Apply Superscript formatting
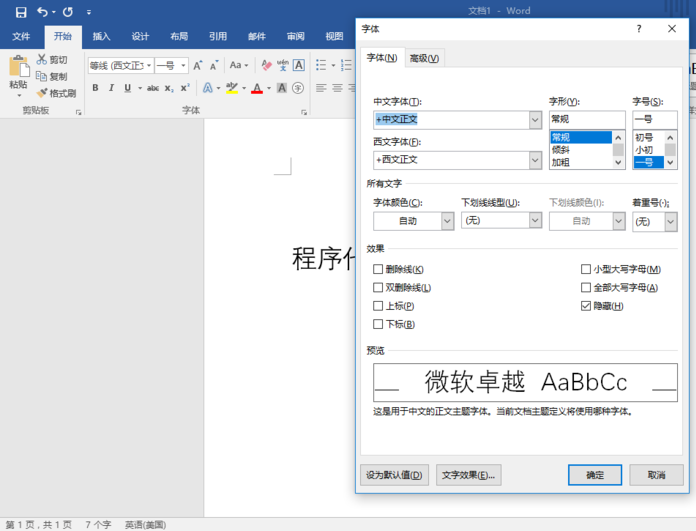 pyautogui.click(x=185, y=87)
